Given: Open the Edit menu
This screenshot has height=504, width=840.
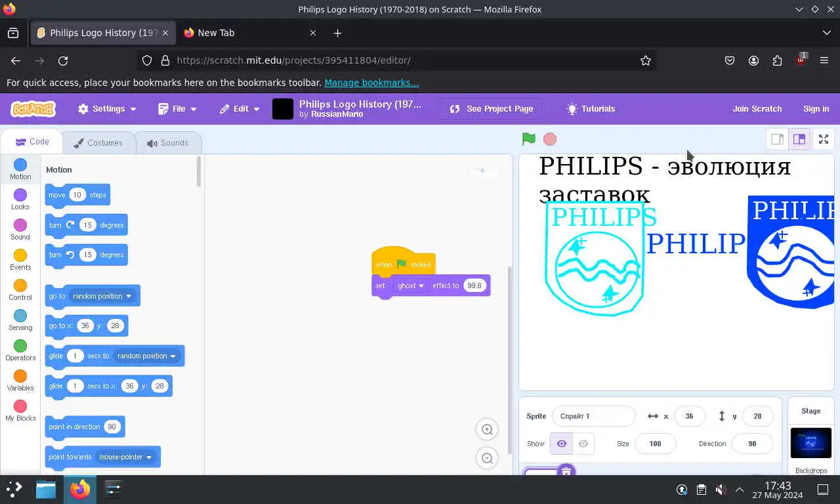Looking at the screenshot, I should 240,109.
